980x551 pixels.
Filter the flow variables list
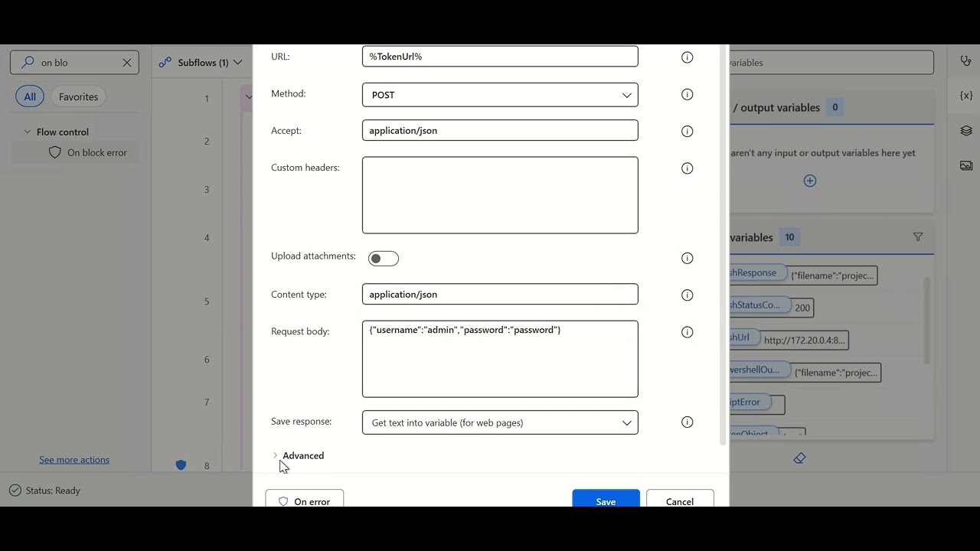click(x=918, y=237)
